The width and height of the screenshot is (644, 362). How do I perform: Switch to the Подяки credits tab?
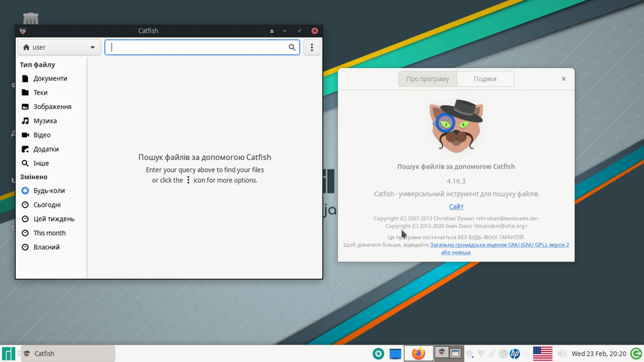pos(485,79)
